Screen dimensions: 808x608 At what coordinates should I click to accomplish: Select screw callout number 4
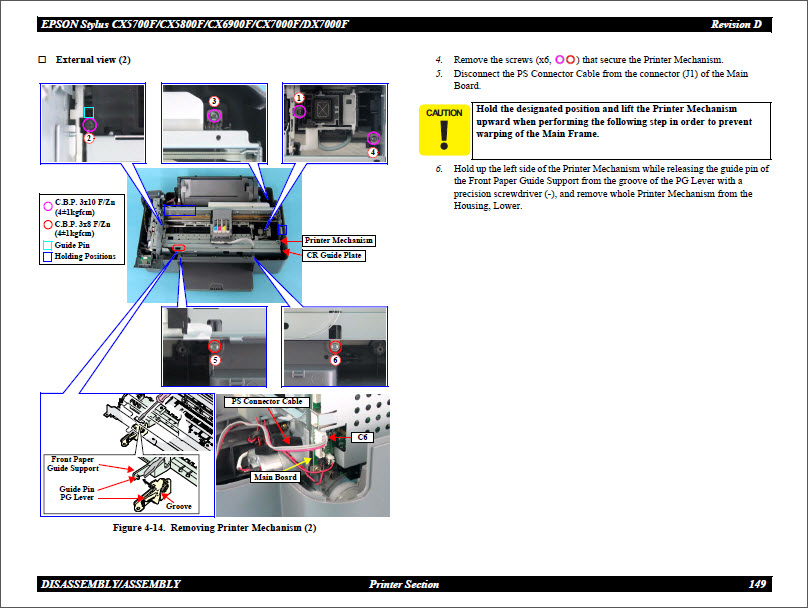pyautogui.click(x=373, y=151)
